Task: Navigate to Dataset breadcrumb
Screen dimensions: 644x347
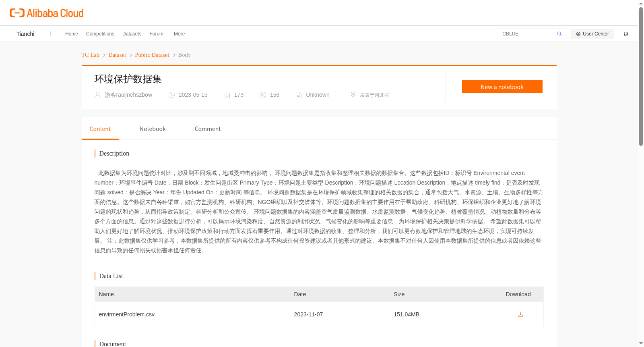Action: tap(117, 55)
